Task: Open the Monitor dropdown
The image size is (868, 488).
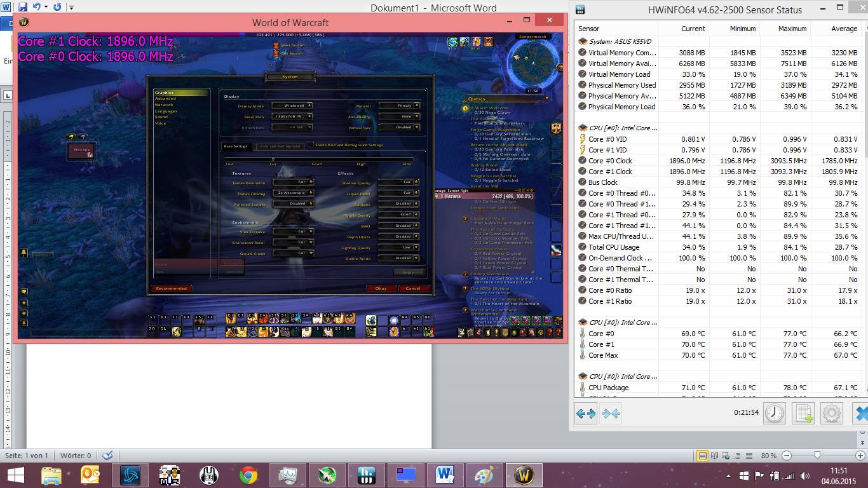Action: coord(399,106)
